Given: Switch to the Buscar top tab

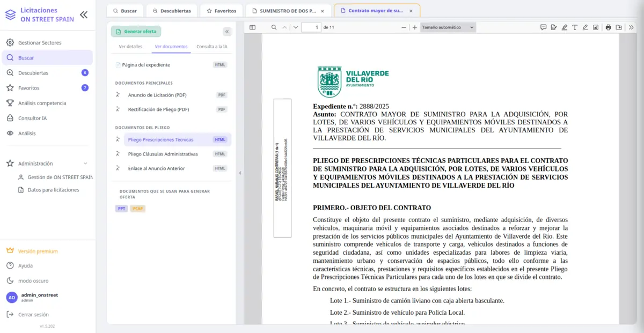Looking at the screenshot, I should [x=125, y=11].
